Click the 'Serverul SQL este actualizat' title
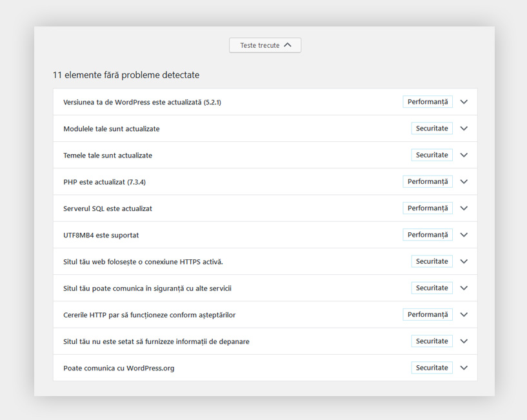This screenshot has width=527, height=420. (108, 208)
